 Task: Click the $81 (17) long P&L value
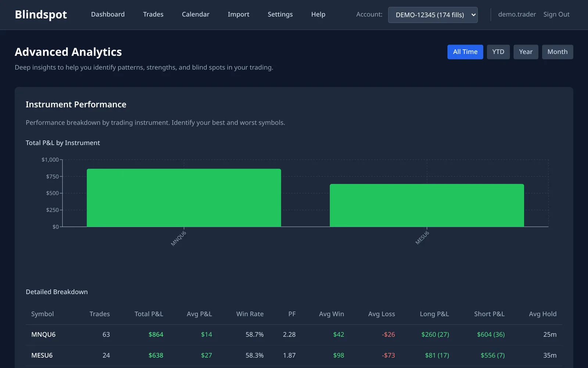coord(437,355)
